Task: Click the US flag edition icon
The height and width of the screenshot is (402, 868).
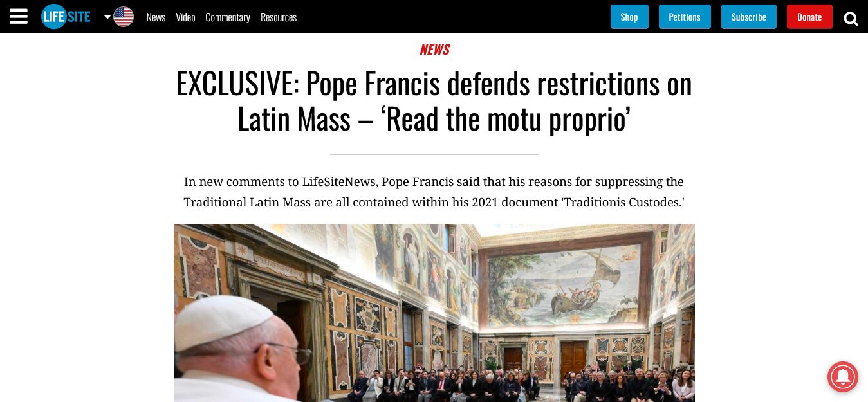Action: tap(124, 17)
